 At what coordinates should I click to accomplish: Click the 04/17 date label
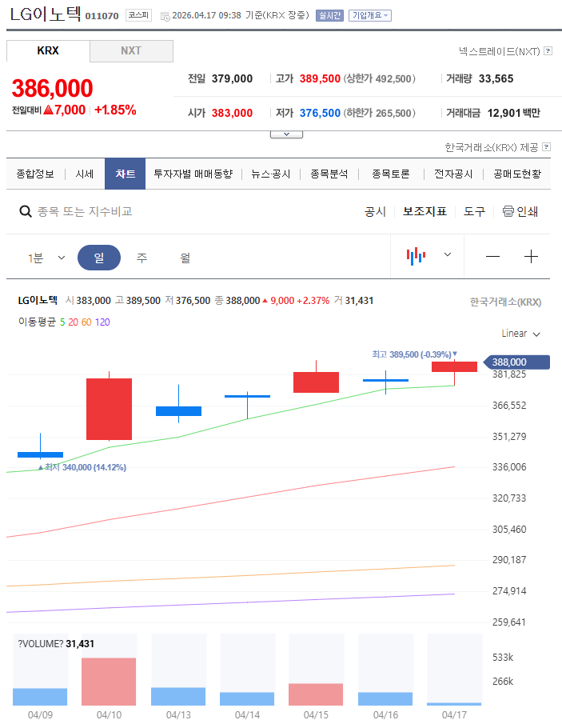[454, 715]
